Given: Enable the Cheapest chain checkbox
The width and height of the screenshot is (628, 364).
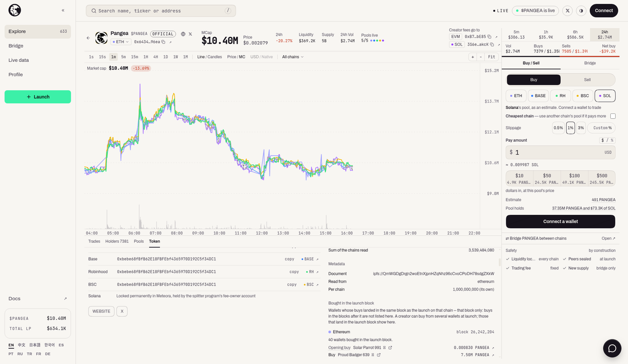Looking at the screenshot, I should click(x=613, y=116).
